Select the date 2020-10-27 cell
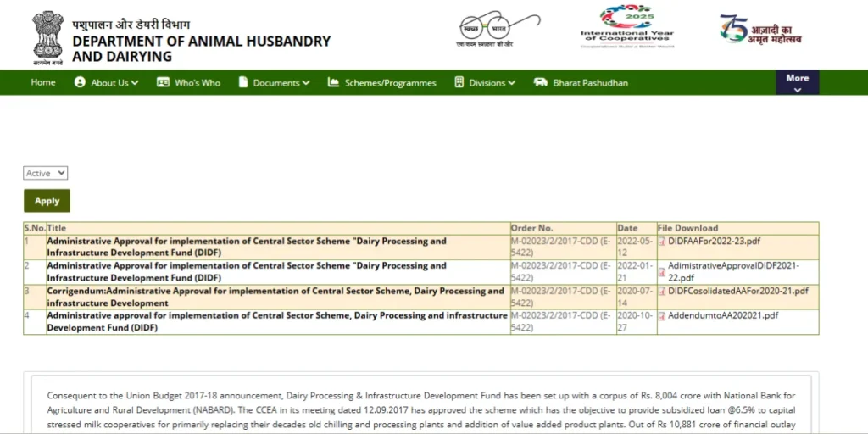 click(x=636, y=321)
